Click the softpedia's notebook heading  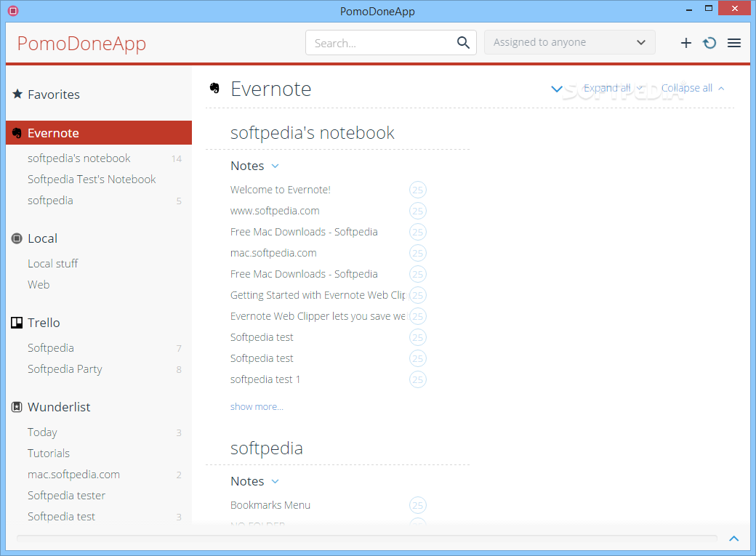(312, 132)
